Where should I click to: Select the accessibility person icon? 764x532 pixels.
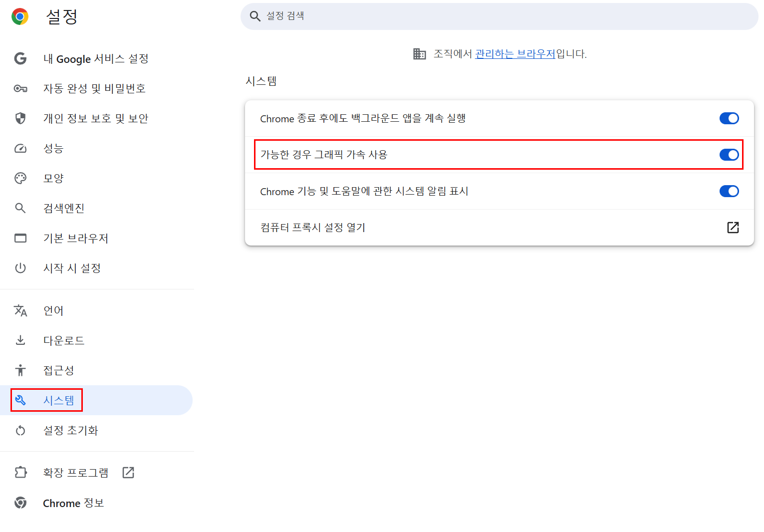click(x=20, y=370)
